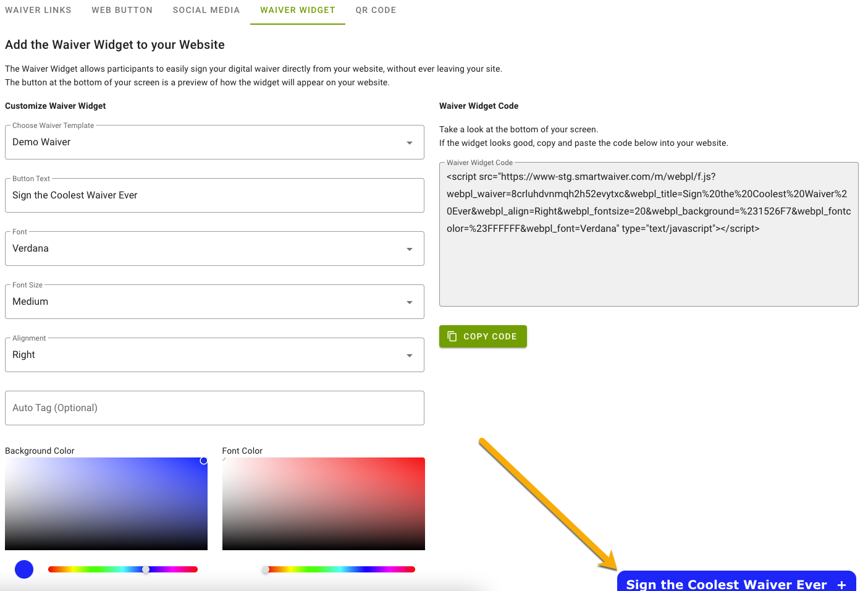Pick a shade in Background Color gradient area

[106, 504]
